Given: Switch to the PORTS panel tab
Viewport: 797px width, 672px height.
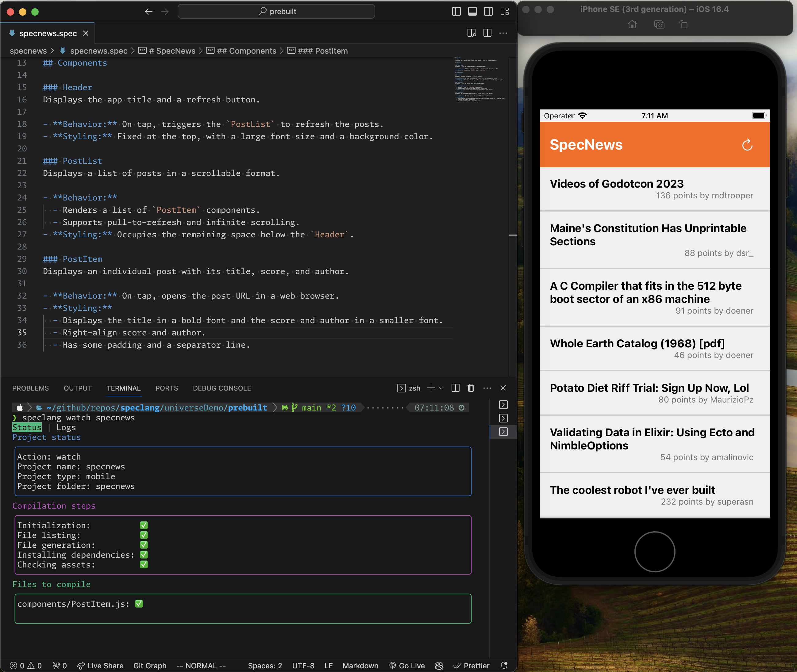Looking at the screenshot, I should 167,388.
